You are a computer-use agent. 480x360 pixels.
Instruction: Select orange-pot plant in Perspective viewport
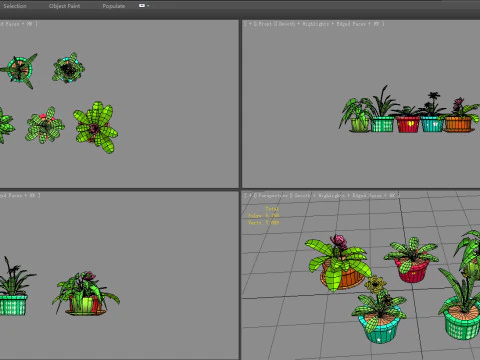339,263
